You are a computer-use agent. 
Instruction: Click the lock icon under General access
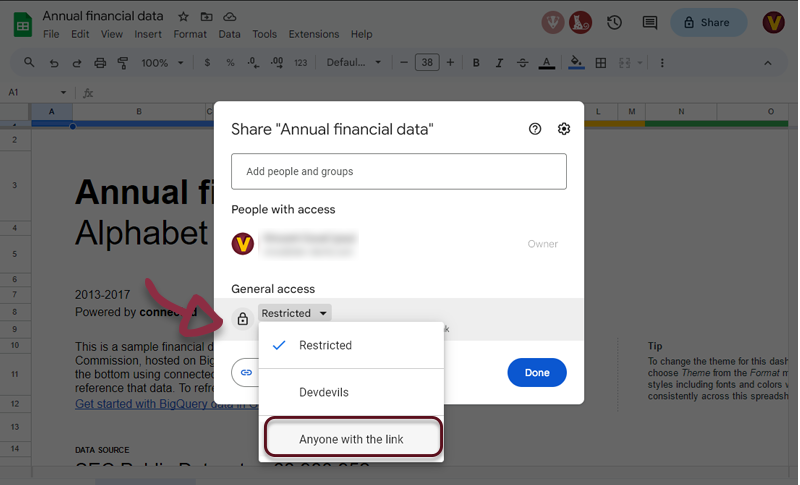(242, 319)
